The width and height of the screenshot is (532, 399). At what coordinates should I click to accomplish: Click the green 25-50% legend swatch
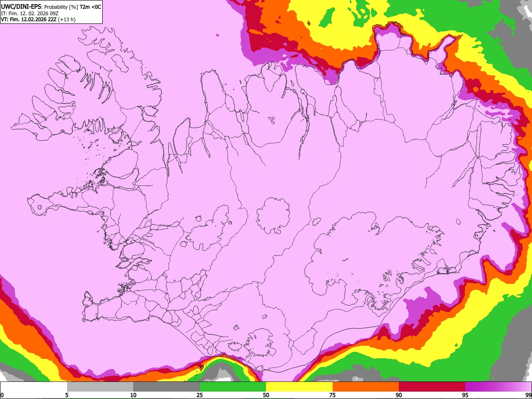click(x=233, y=387)
